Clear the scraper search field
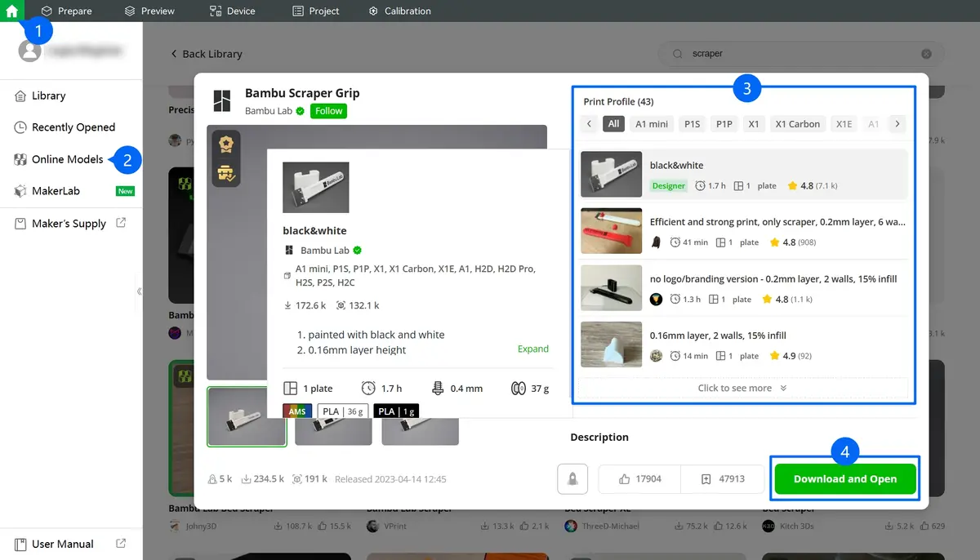The width and height of the screenshot is (980, 560). [926, 54]
